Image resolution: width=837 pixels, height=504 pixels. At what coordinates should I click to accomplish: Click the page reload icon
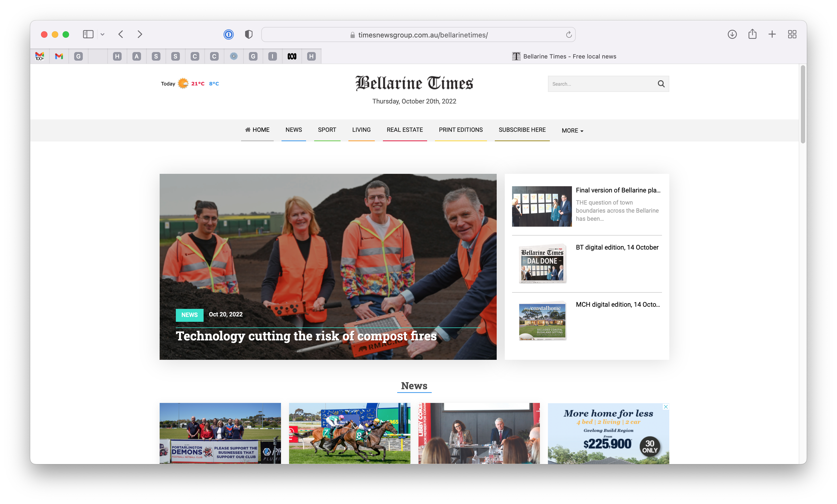click(569, 35)
